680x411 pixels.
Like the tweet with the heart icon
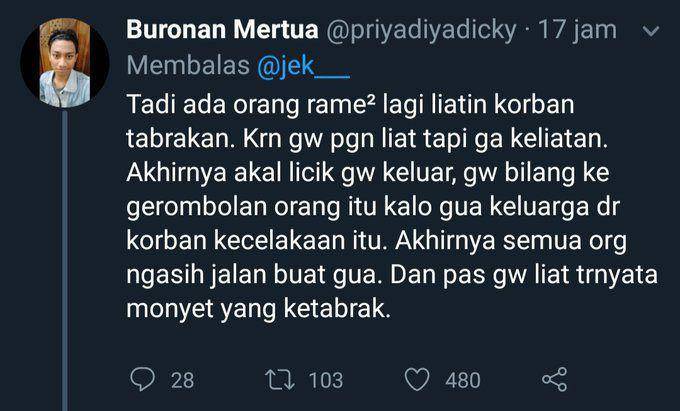tap(417, 379)
